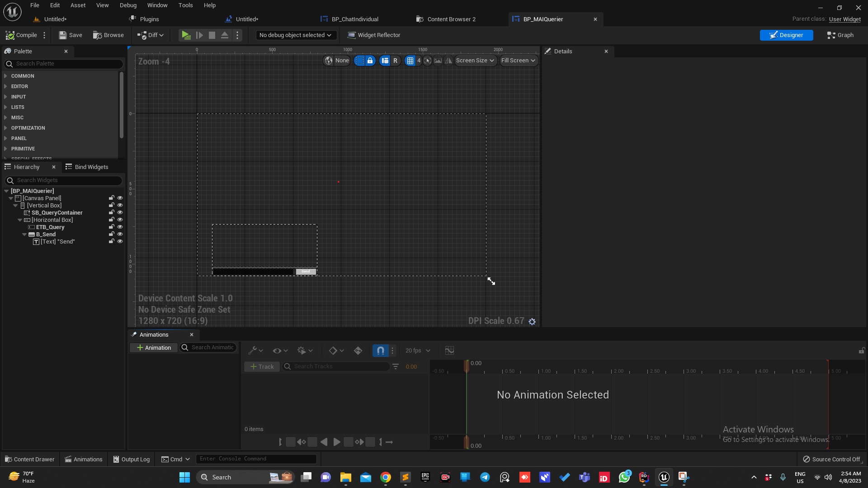Lock the Canvas Panel in the Hierarchy

point(111,198)
